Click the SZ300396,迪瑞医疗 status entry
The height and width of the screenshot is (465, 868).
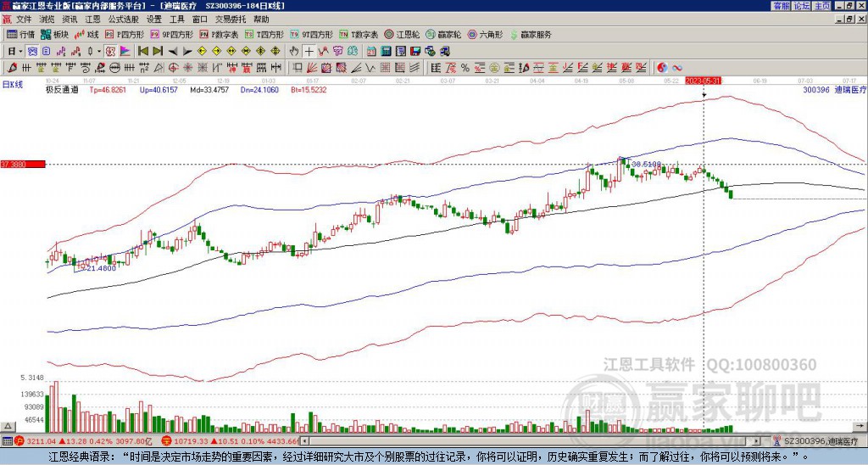(819, 441)
